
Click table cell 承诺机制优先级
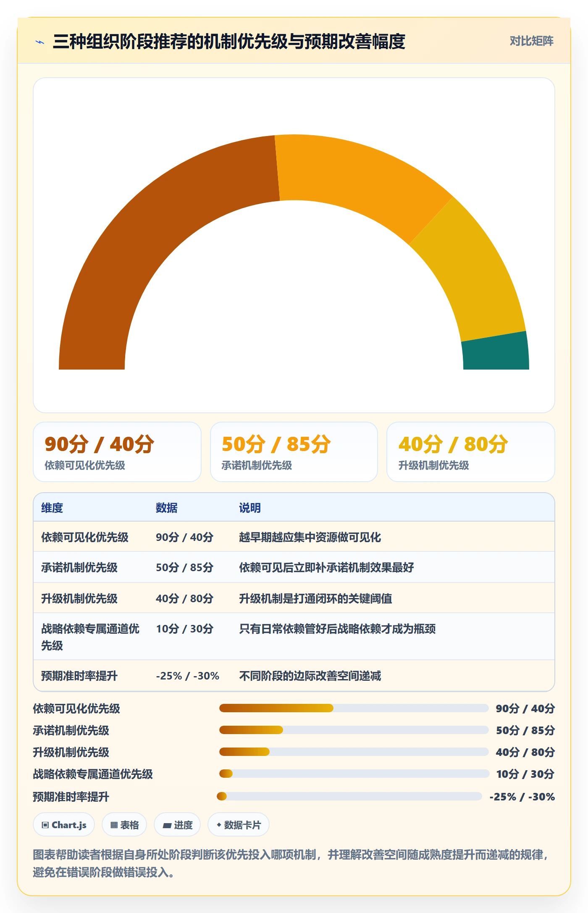(x=79, y=567)
